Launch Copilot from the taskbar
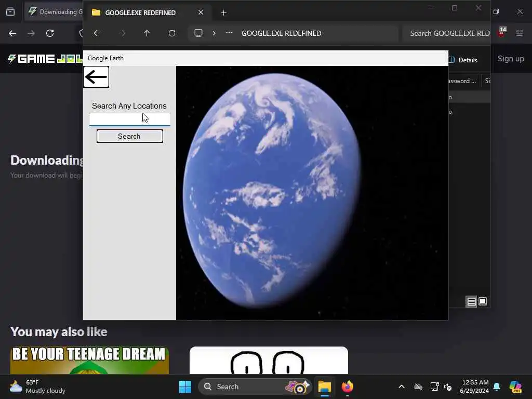Viewport: 532px width, 399px height. [x=515, y=387]
